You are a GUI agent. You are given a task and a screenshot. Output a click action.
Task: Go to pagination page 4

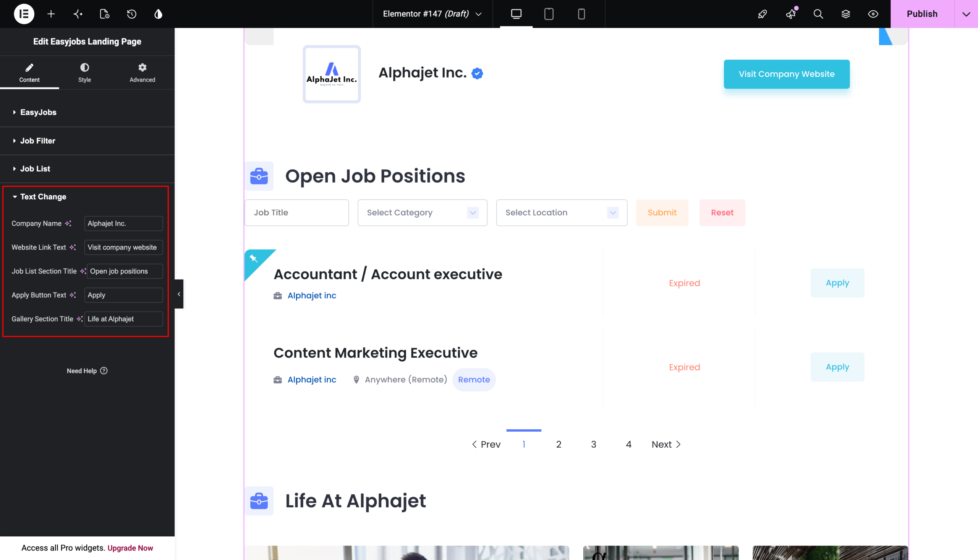pyautogui.click(x=628, y=444)
